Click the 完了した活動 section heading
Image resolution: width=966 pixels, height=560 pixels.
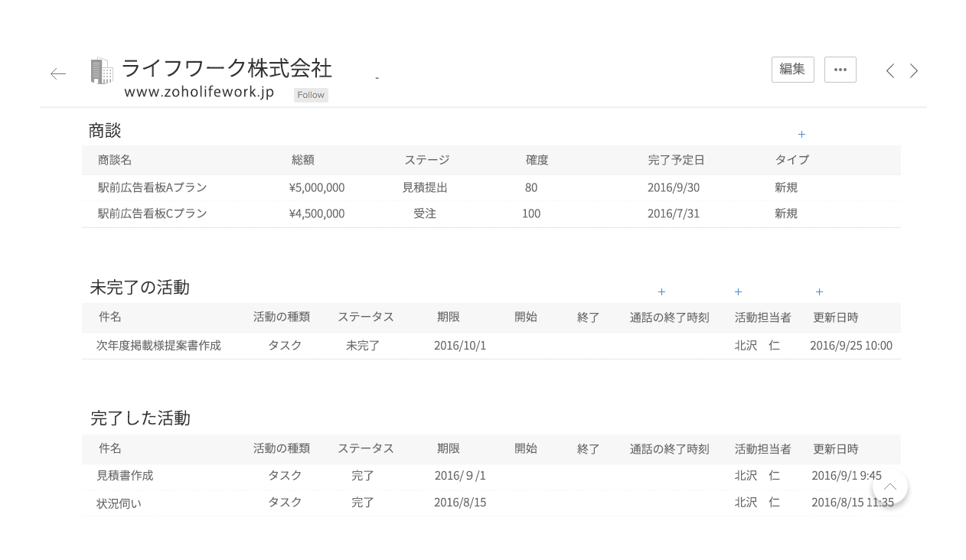[x=140, y=418]
